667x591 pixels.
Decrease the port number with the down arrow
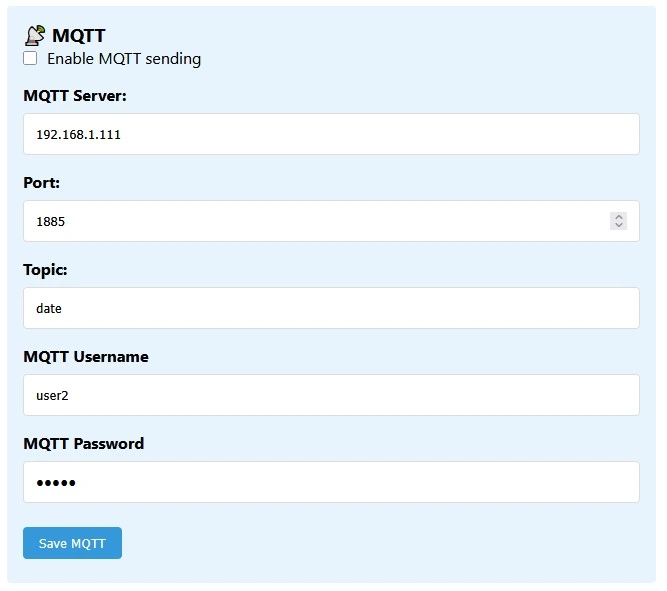coord(619,225)
